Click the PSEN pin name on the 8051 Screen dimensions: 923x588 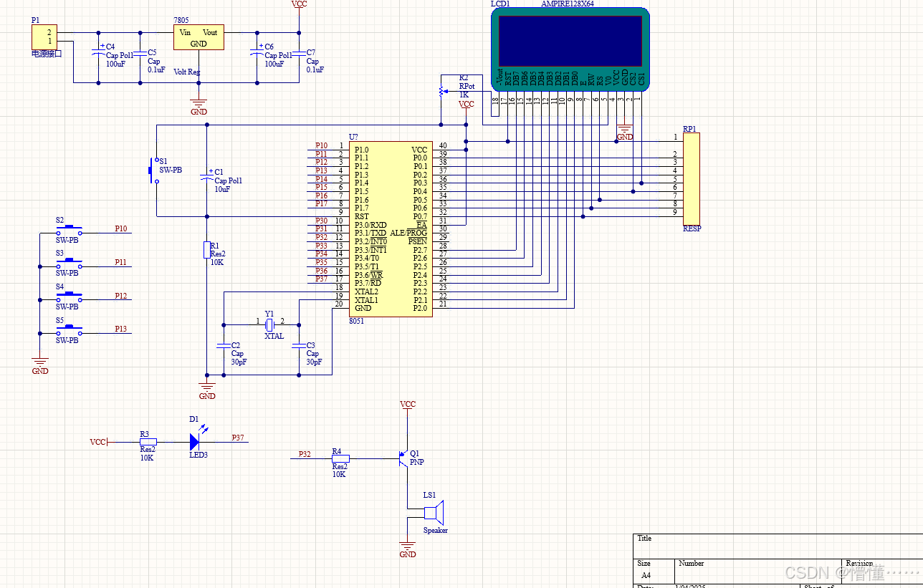(x=418, y=242)
